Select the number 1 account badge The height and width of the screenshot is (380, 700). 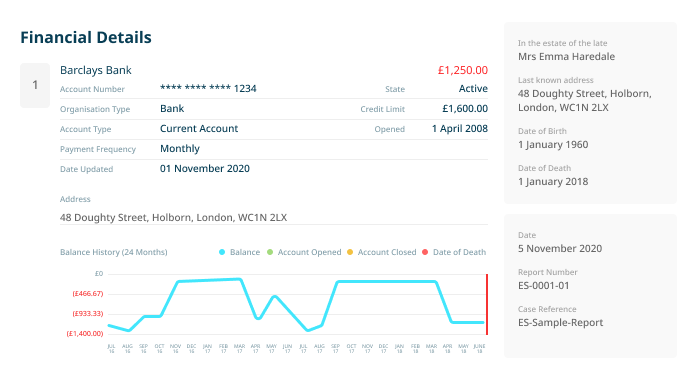tap(35, 85)
